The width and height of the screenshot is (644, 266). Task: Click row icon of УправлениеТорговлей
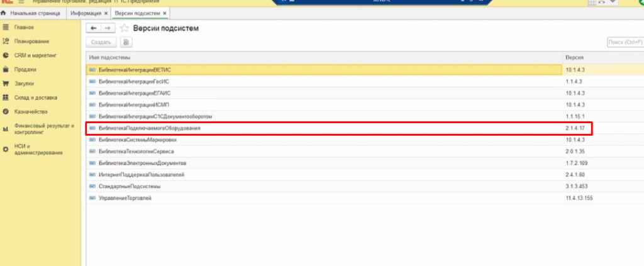[92, 198]
